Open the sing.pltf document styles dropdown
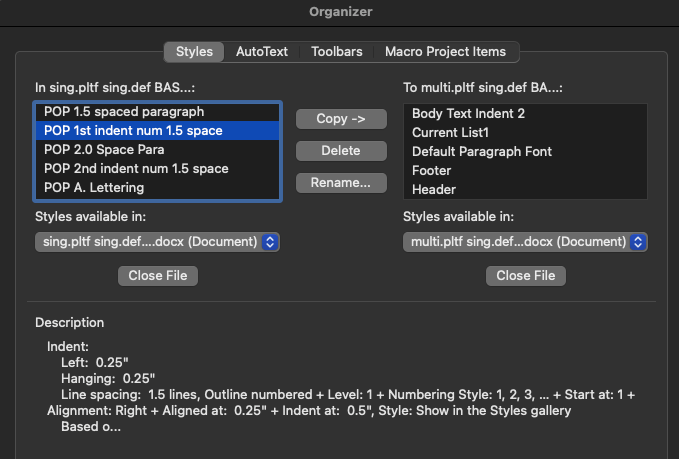Viewport: 679px width, 459px height. pos(157,242)
